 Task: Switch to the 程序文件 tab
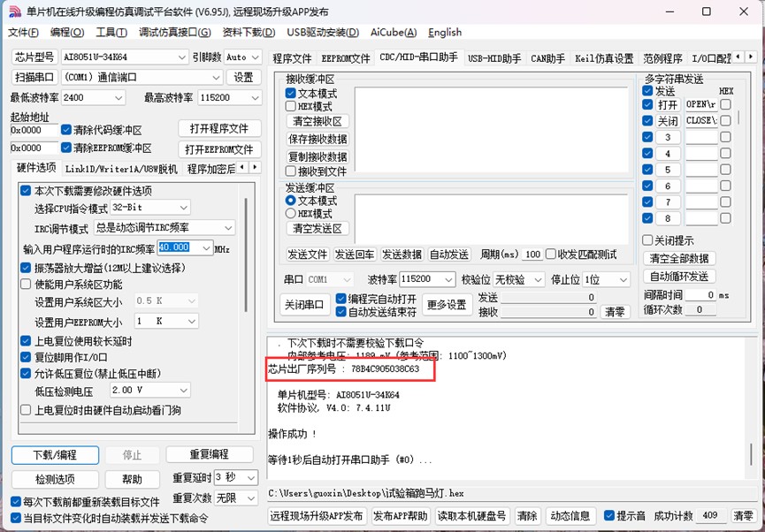pyautogui.click(x=292, y=58)
